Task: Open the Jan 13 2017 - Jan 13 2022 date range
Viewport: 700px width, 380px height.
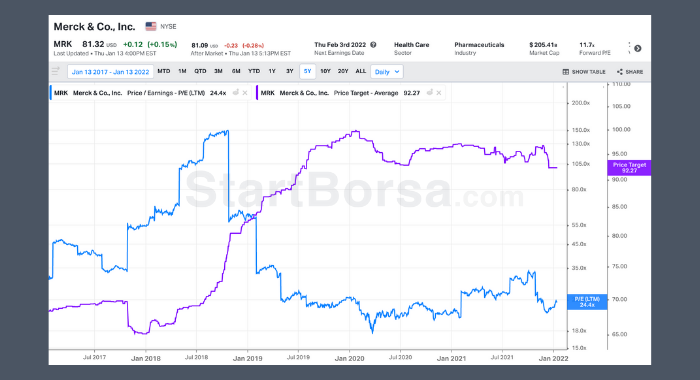Action: [110, 72]
